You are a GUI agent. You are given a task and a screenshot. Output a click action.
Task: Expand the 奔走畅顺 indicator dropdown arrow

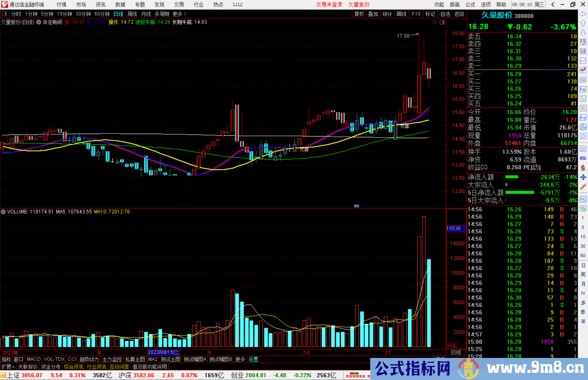click(x=39, y=22)
